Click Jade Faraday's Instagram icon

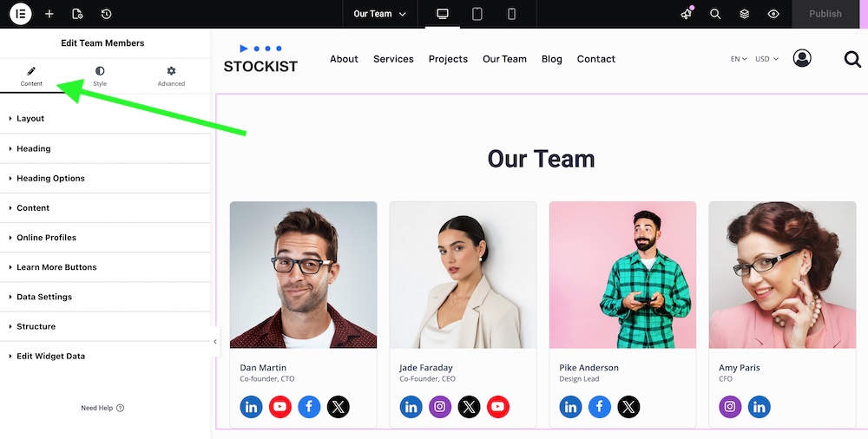(x=440, y=406)
